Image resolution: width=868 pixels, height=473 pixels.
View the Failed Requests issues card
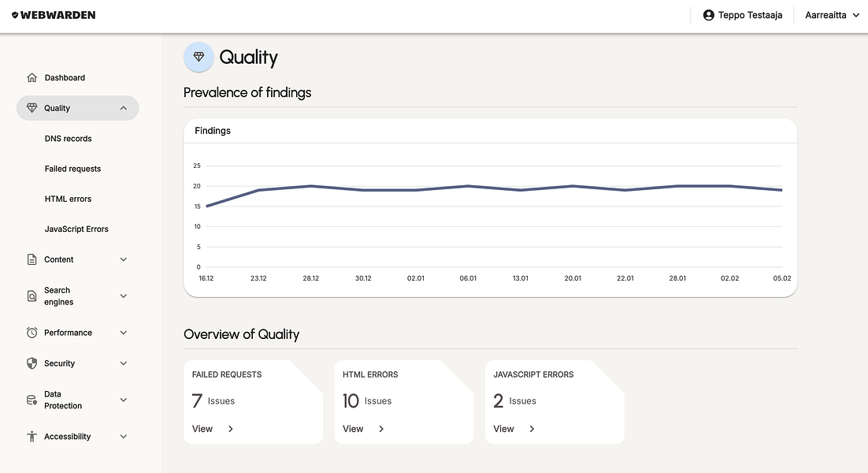(213, 429)
